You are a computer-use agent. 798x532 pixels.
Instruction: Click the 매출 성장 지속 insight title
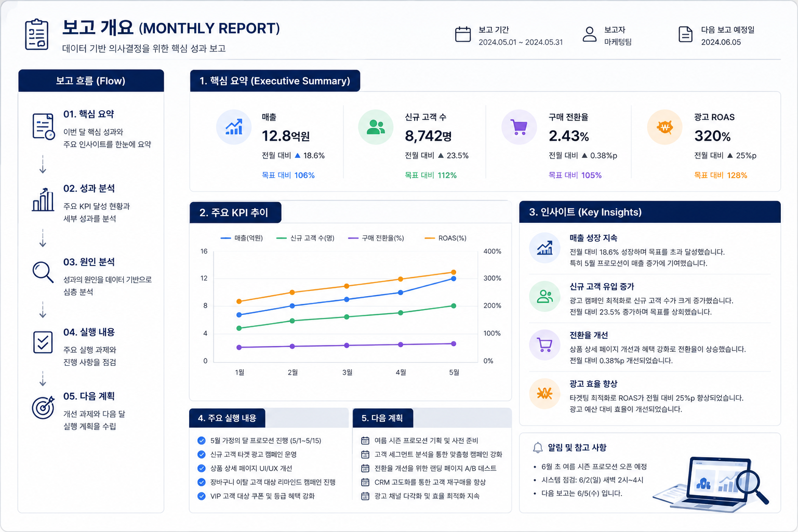click(593, 238)
